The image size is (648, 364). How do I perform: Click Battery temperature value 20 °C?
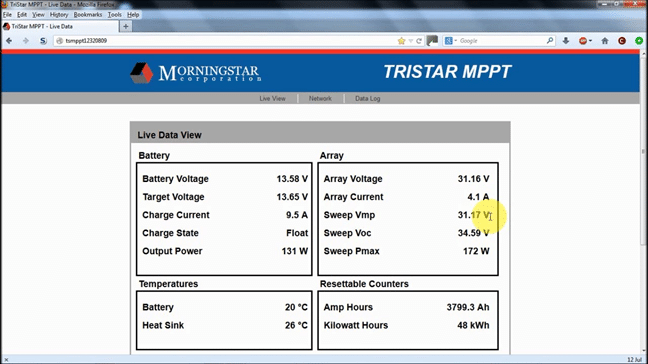(x=296, y=307)
